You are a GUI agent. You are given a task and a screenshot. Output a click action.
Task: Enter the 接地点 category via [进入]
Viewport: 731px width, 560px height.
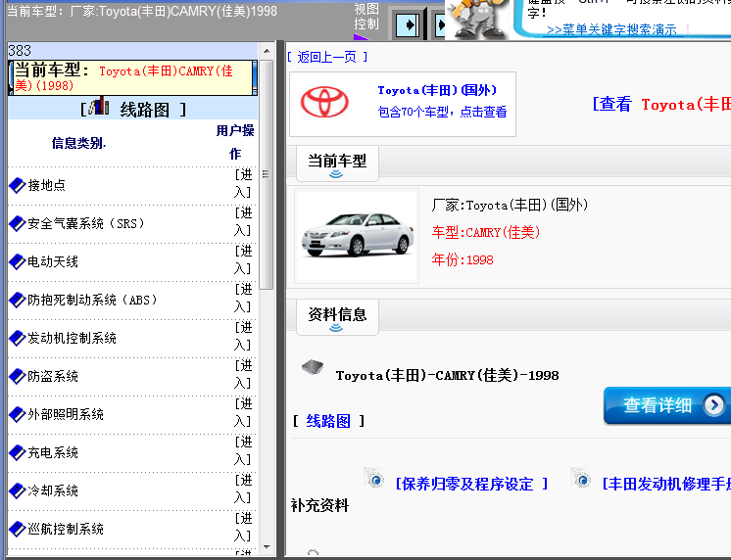point(243,183)
